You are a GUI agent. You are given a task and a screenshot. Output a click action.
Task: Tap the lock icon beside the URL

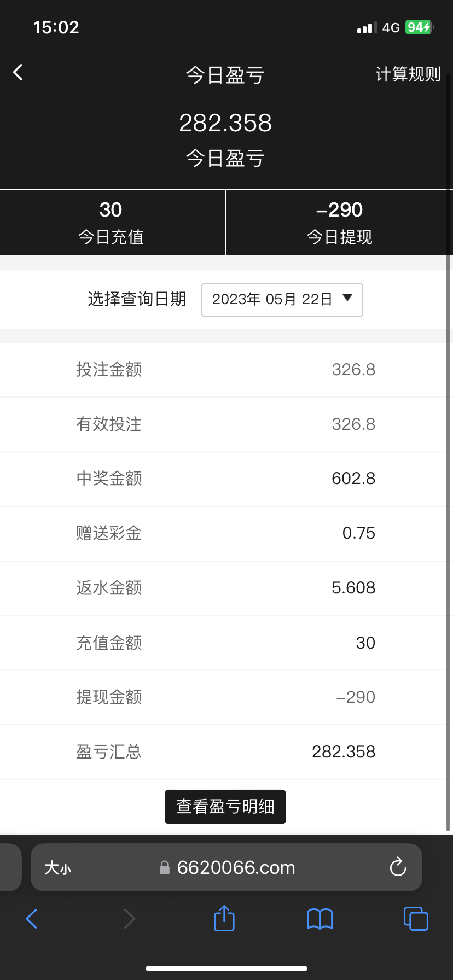click(164, 868)
